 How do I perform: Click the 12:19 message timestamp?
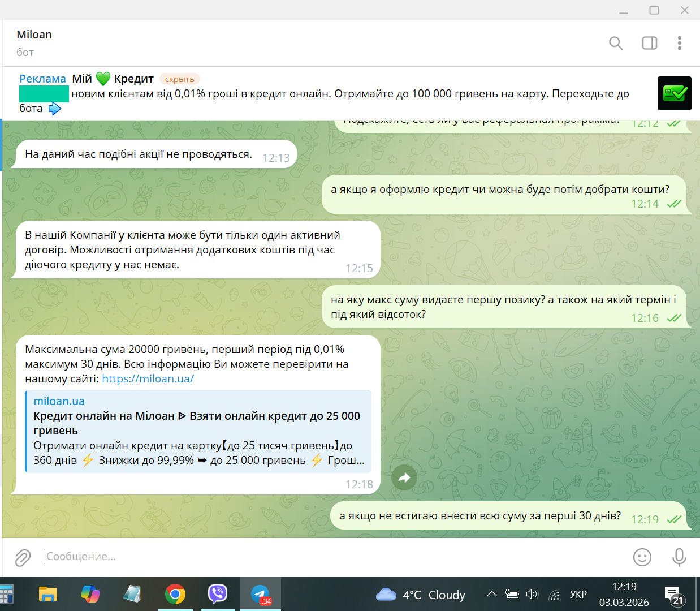[x=645, y=519]
